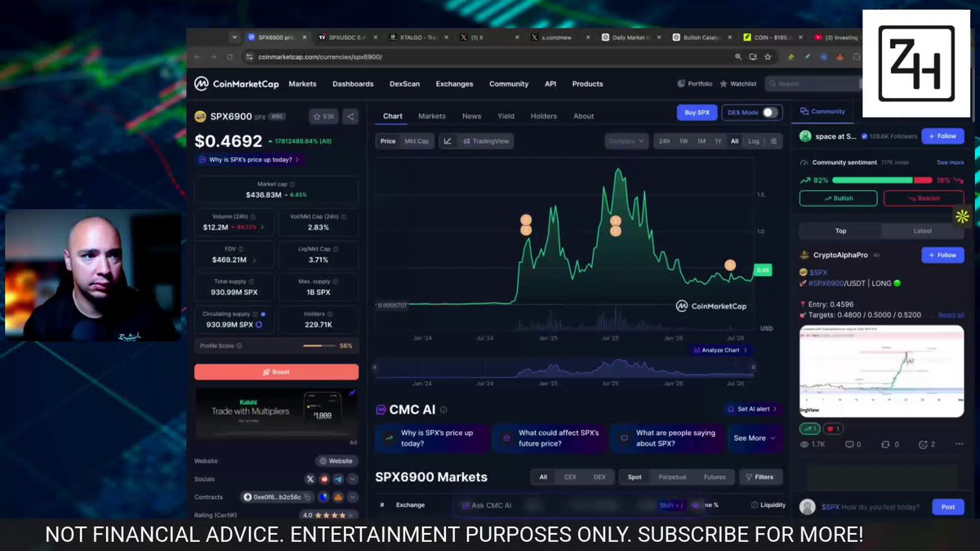The image size is (980, 551).
Task: Open the chart thumbnail in CryptoAlphaPro post
Action: tap(881, 371)
